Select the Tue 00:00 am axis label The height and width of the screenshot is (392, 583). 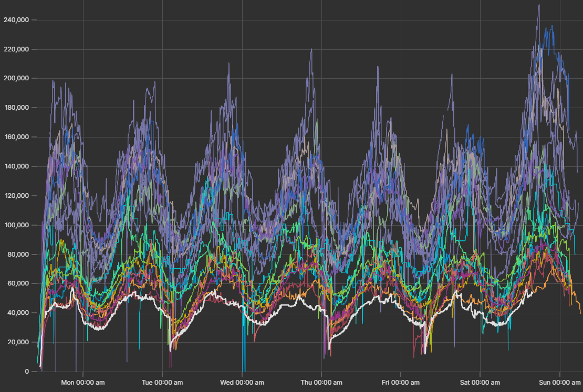coord(162,383)
